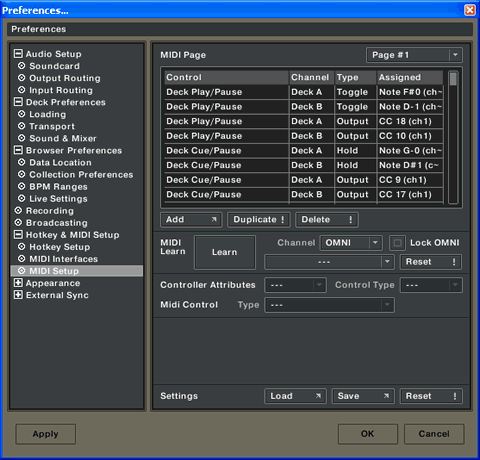The height and width of the screenshot is (460, 480).
Task: Click the large MIDI Learn button
Action: (225, 252)
